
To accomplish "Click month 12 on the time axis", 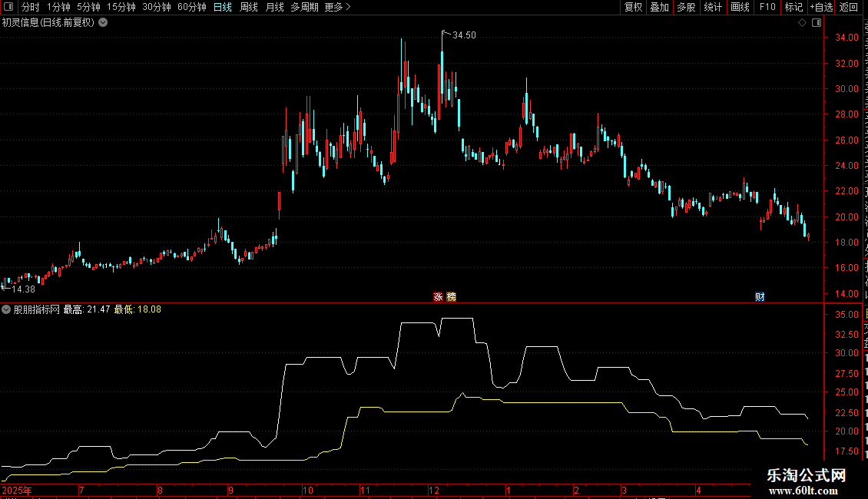I will [433, 490].
